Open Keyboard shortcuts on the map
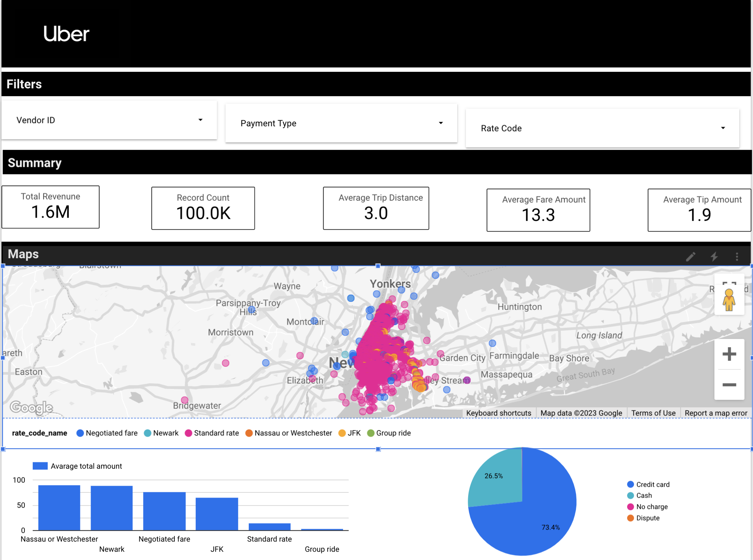 point(499,413)
